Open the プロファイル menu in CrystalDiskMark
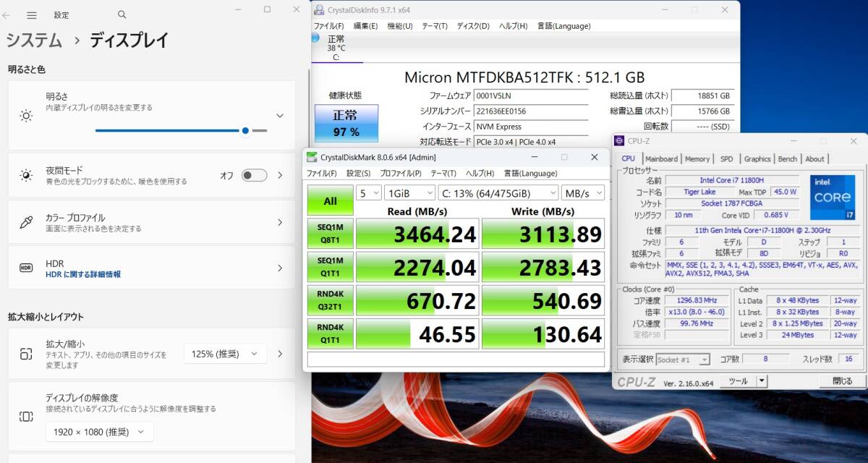This screenshot has width=868, height=463. coord(399,173)
